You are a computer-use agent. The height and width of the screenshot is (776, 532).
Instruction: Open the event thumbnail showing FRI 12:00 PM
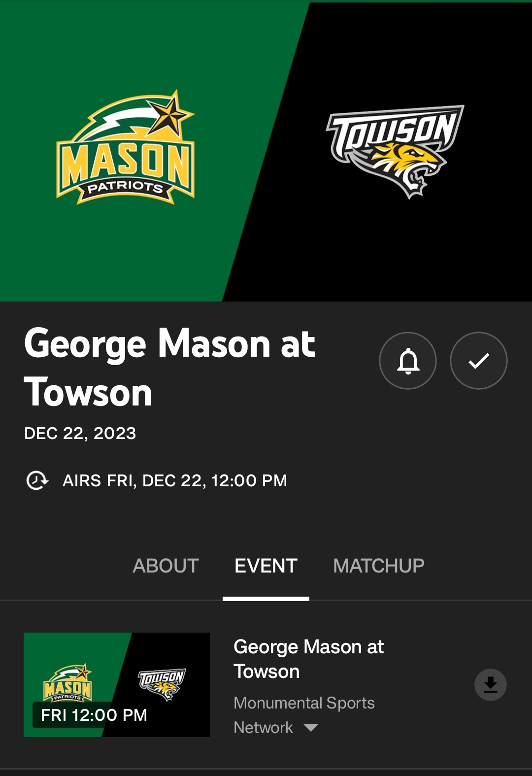[x=117, y=685]
